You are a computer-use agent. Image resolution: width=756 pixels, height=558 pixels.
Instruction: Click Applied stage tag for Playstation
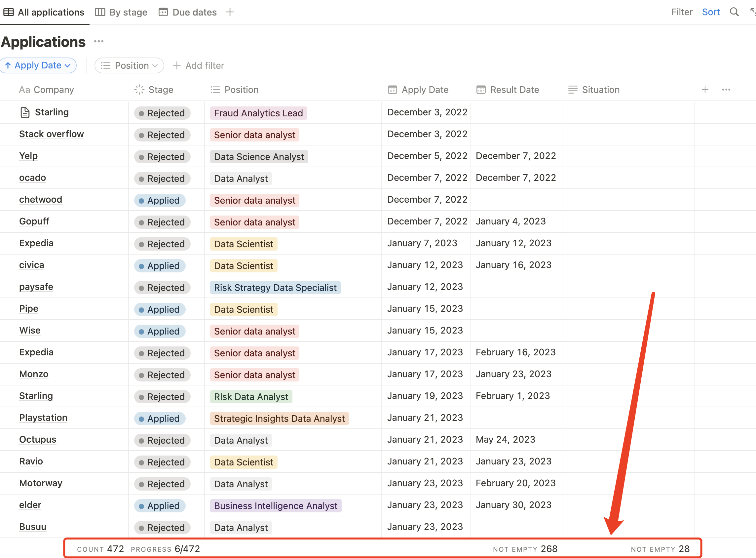pyautogui.click(x=160, y=418)
